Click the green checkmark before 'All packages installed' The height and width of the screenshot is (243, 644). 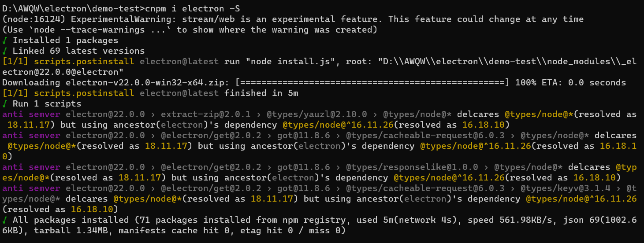(4, 220)
